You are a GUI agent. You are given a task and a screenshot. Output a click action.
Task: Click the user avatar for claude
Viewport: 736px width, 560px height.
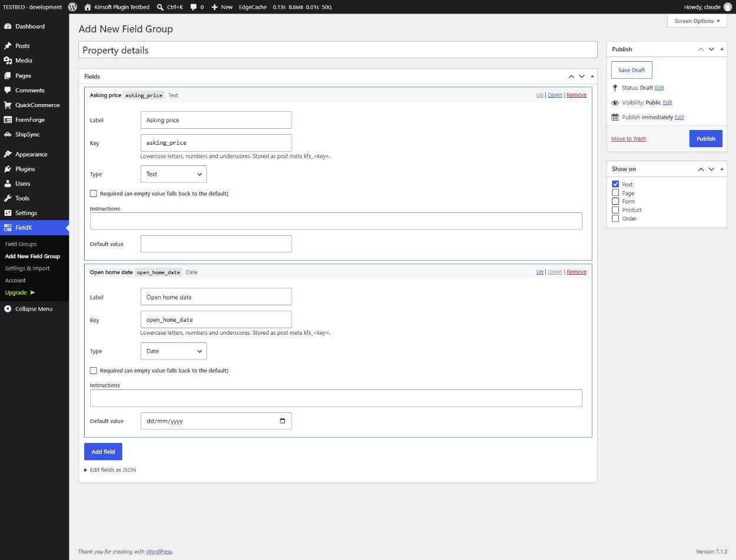click(x=728, y=7)
